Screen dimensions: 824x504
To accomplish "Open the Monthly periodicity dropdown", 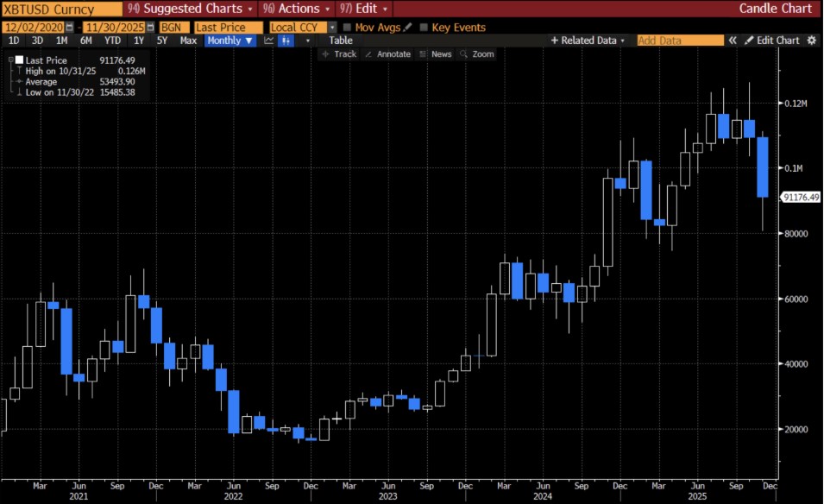I will coord(230,41).
